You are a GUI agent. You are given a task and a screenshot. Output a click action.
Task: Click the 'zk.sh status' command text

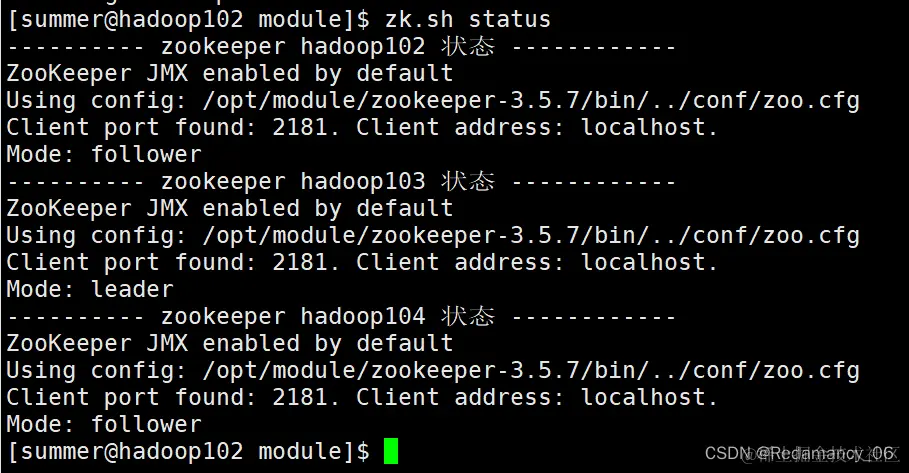[x=468, y=19]
